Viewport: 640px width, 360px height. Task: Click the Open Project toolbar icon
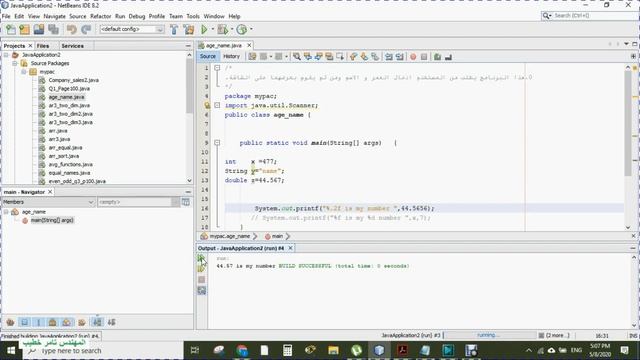[39, 29]
